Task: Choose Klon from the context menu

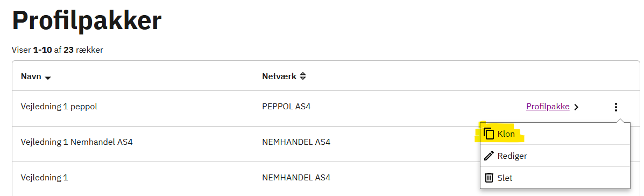Action: tap(555, 134)
